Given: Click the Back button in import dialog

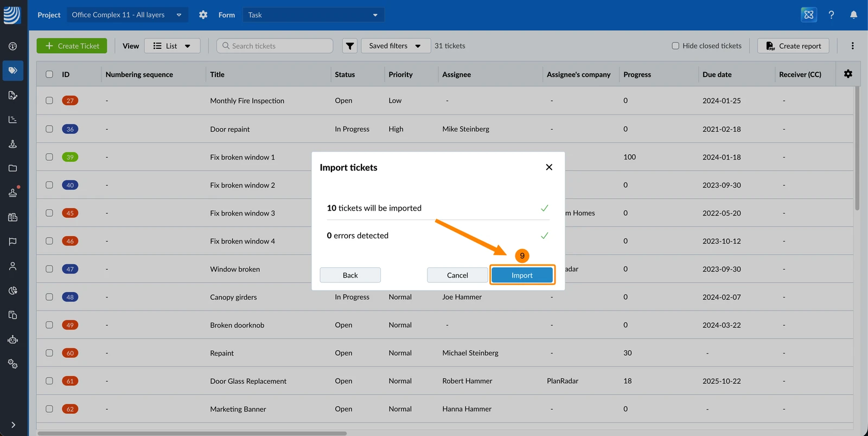Looking at the screenshot, I should (350, 275).
